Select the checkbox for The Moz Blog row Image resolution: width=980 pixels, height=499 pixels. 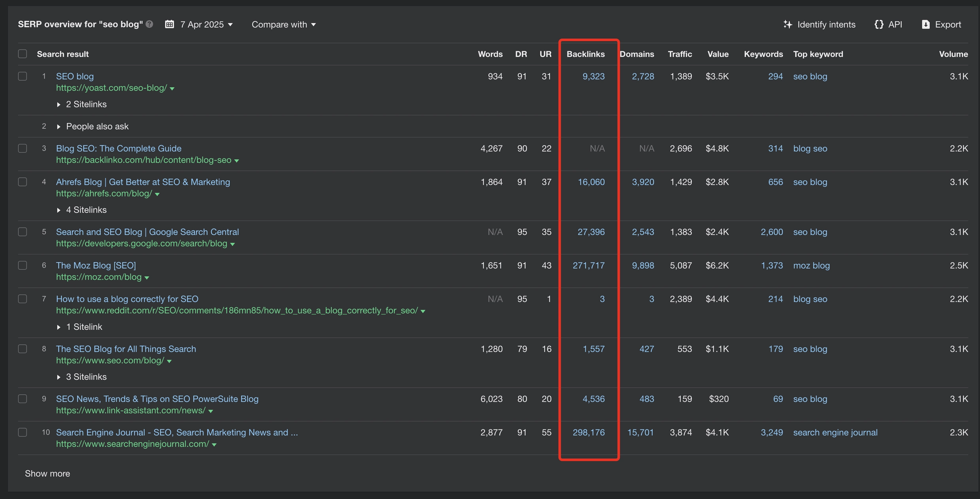23,265
